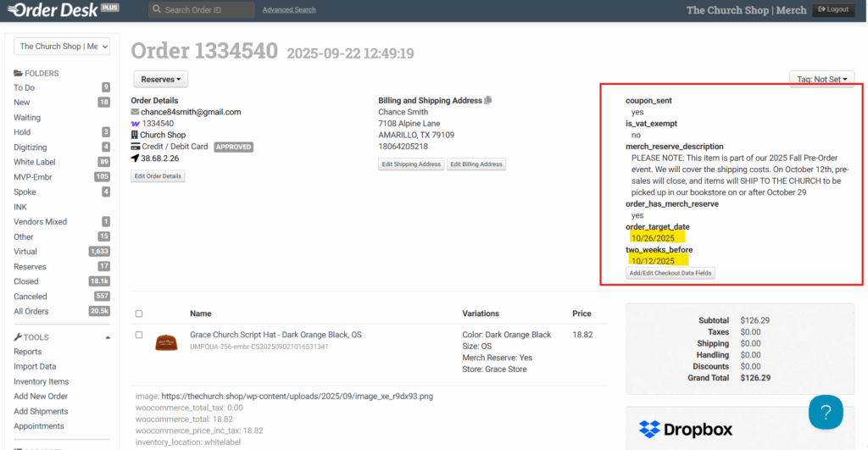Image resolution: width=868 pixels, height=450 pixels.
Task: Click the Edit Shipping Address button
Action: coord(410,164)
